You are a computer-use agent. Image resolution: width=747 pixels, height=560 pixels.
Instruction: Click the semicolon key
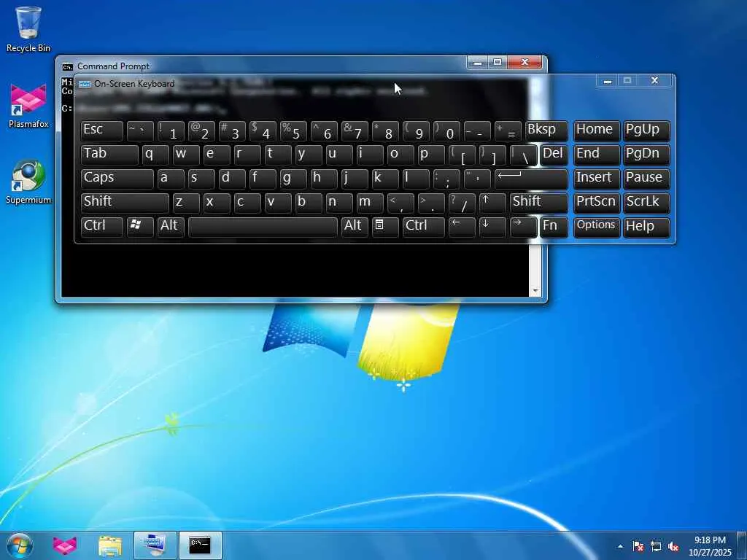446,179
